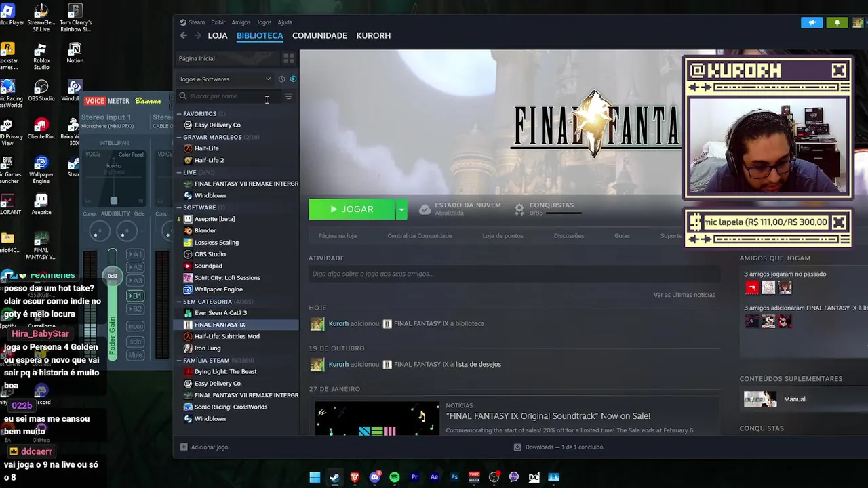Open the Manual supplementary content thumbnail

click(x=760, y=399)
